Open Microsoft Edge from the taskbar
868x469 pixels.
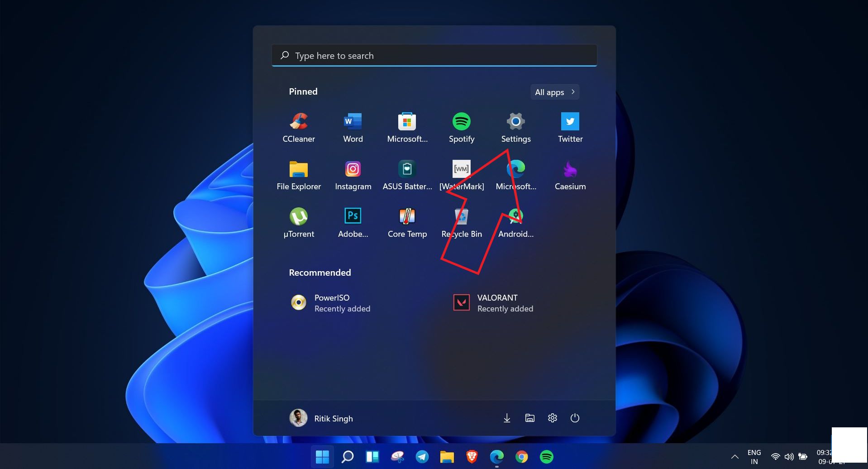point(496,457)
